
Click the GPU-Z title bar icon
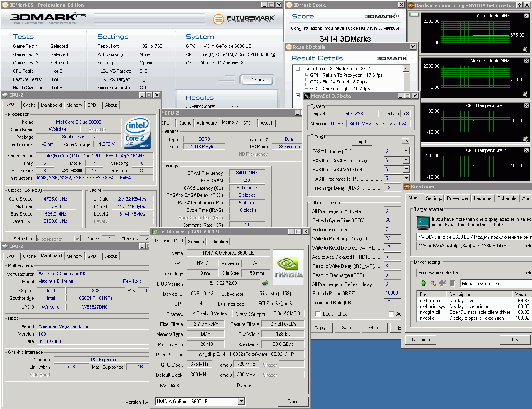155,232
